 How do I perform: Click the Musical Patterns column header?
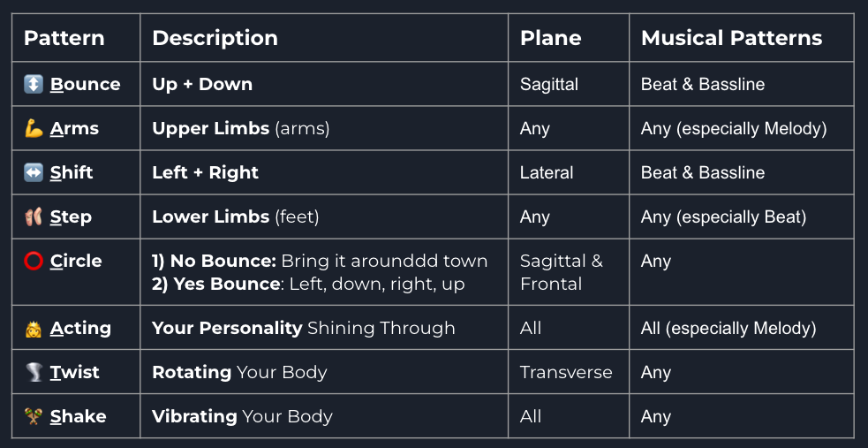[x=731, y=38]
